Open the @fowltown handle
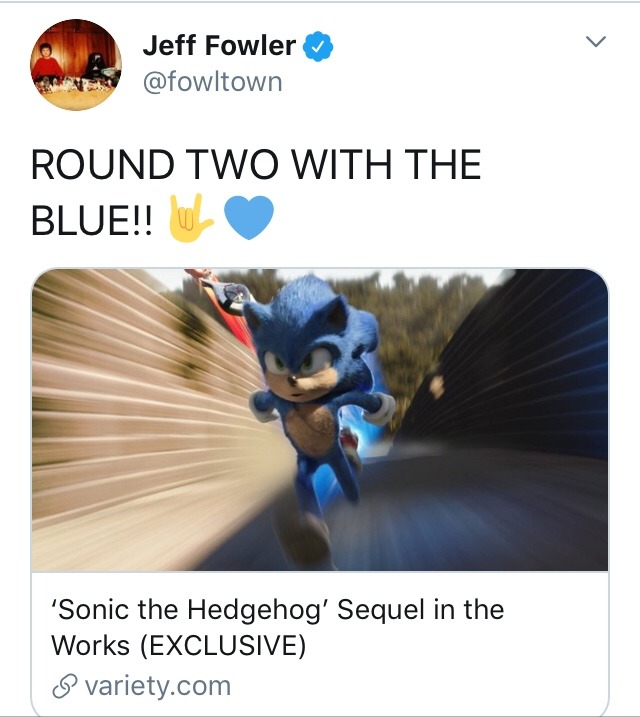Viewport: 640px width, 717px height. [x=213, y=83]
